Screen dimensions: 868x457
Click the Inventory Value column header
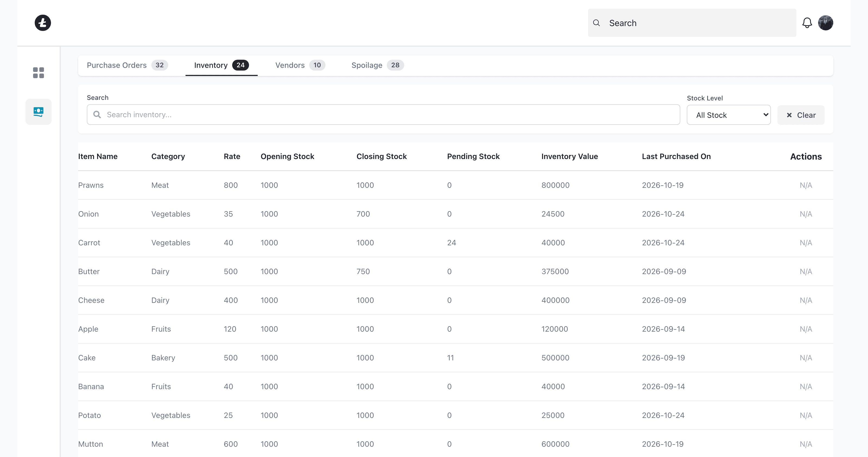click(x=569, y=156)
